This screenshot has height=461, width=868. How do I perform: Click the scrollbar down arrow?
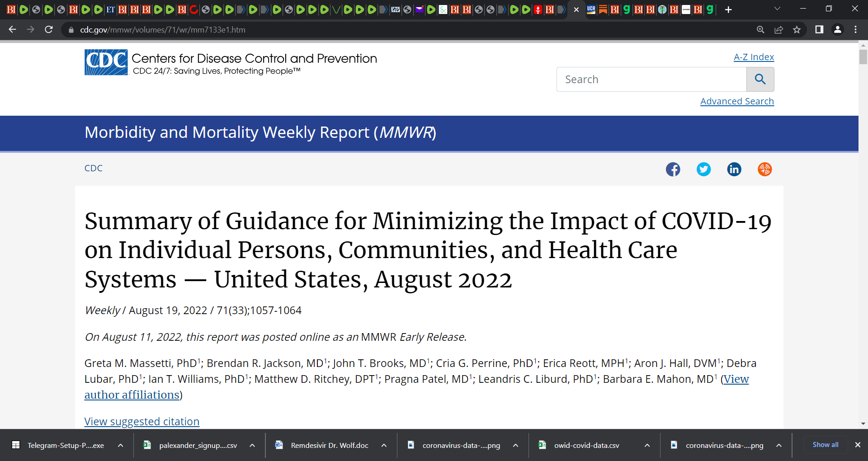point(863,424)
